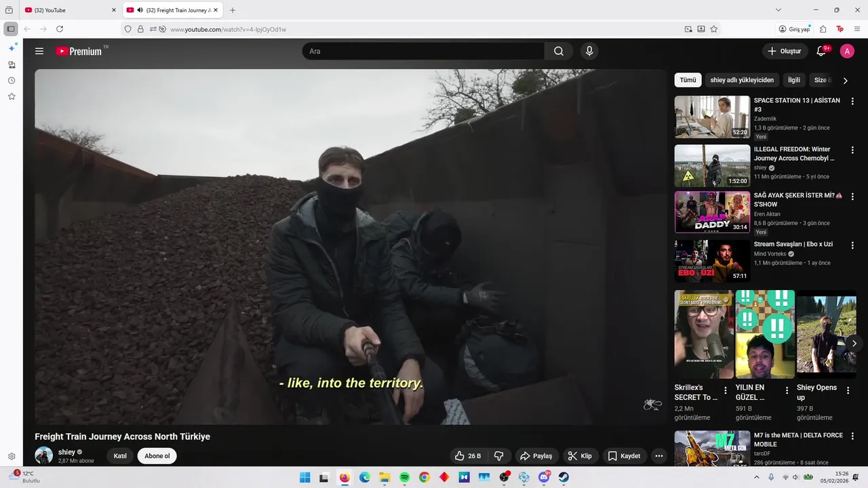Open shiey channel avatar
The width and height of the screenshot is (868, 488).
click(x=44, y=455)
